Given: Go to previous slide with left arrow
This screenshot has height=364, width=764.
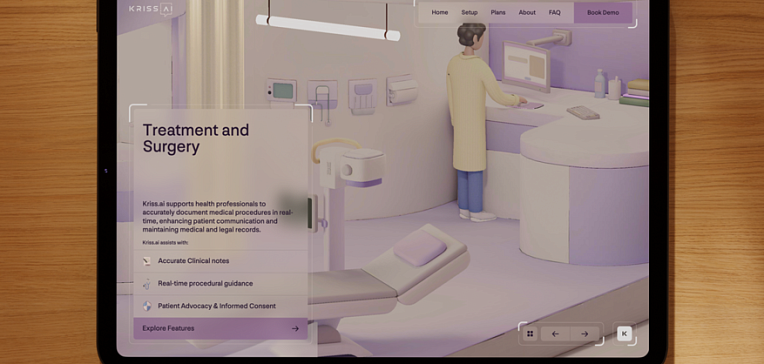Looking at the screenshot, I should pyautogui.click(x=555, y=334).
